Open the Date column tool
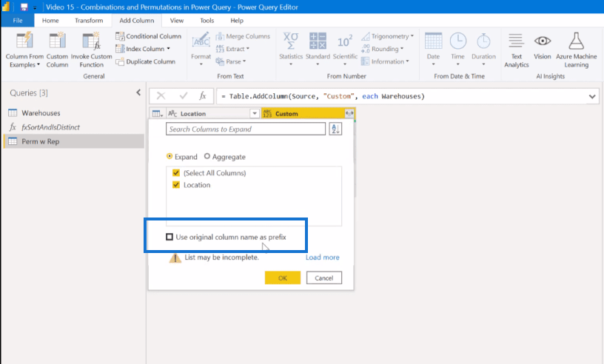This screenshot has height=364, width=604. point(433,50)
